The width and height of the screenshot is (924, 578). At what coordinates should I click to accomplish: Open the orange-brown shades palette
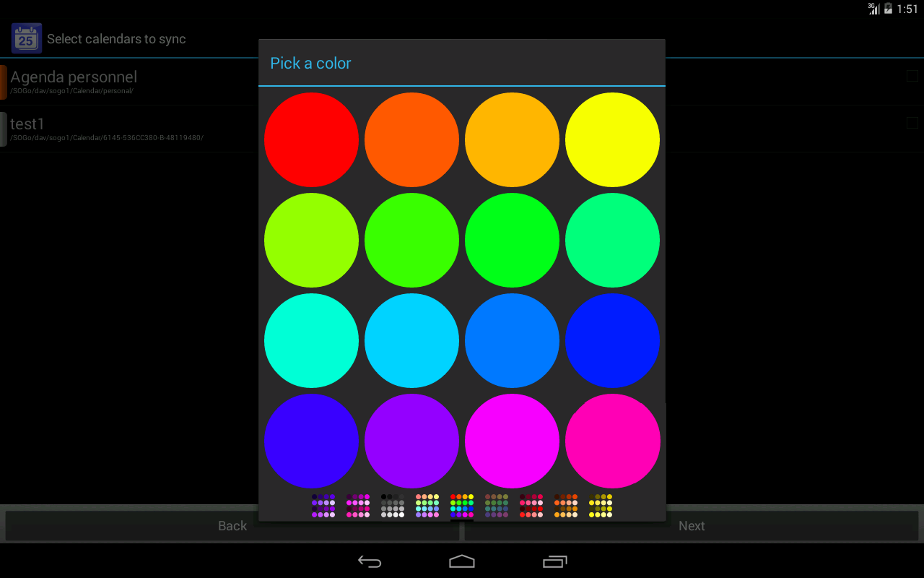pos(566,506)
